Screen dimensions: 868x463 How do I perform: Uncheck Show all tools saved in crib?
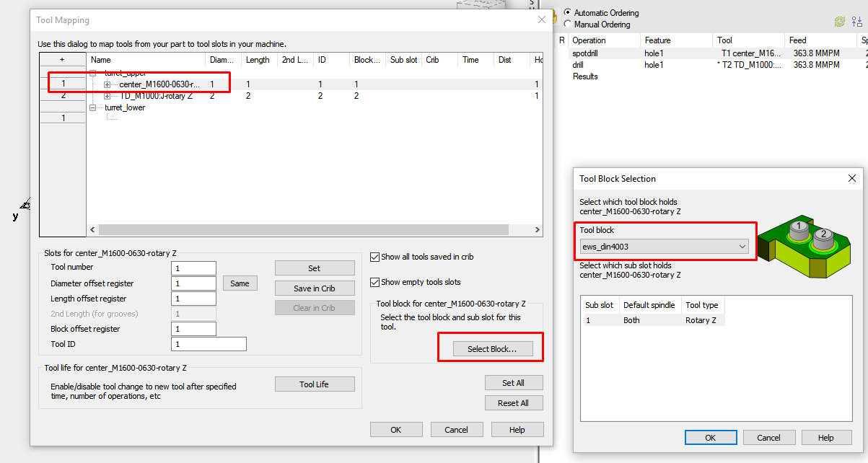click(374, 256)
